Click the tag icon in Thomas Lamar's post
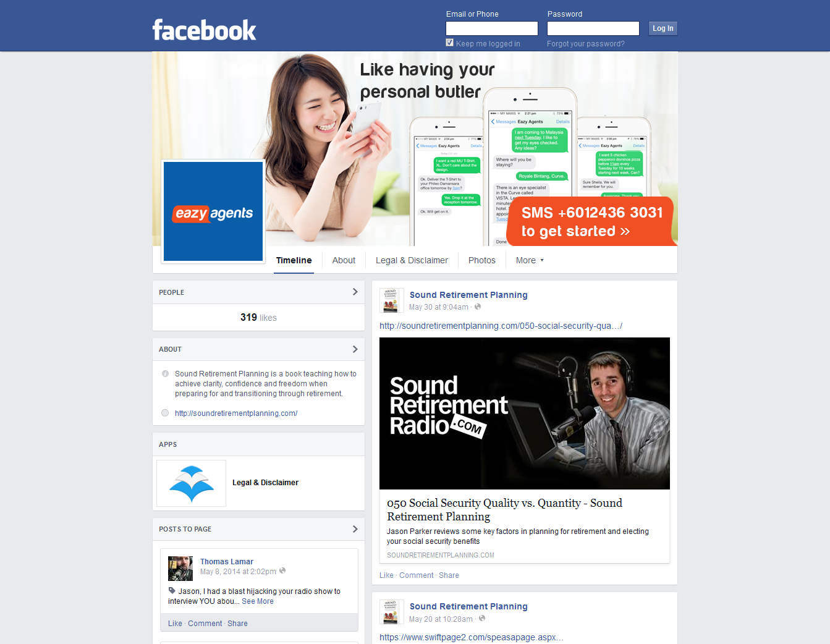This screenshot has width=830, height=644. click(x=172, y=590)
